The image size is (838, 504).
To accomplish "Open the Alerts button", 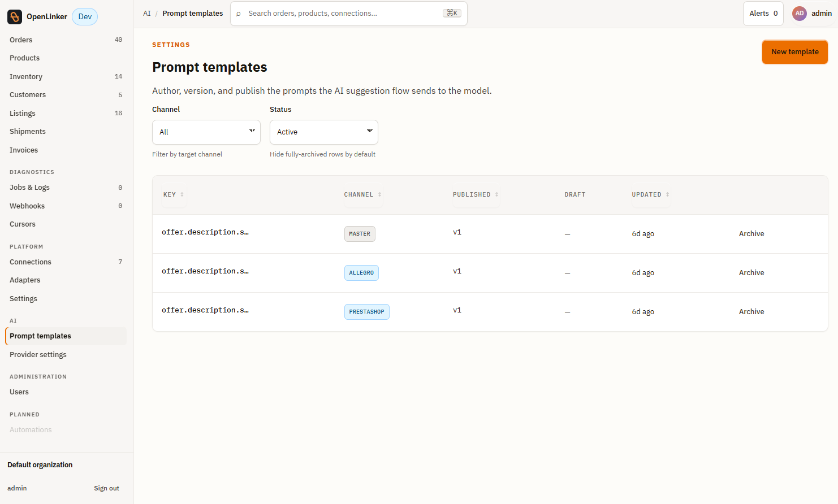I will (763, 14).
